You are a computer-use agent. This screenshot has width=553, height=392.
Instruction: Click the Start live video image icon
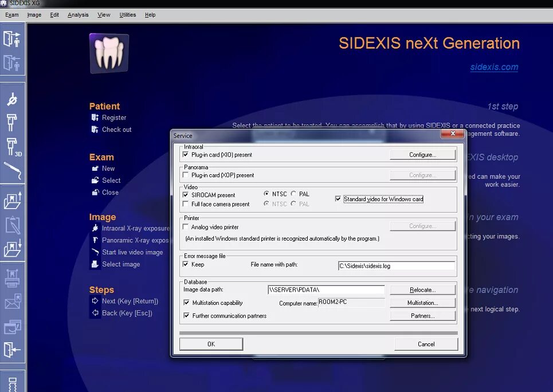pyautogui.click(x=95, y=252)
